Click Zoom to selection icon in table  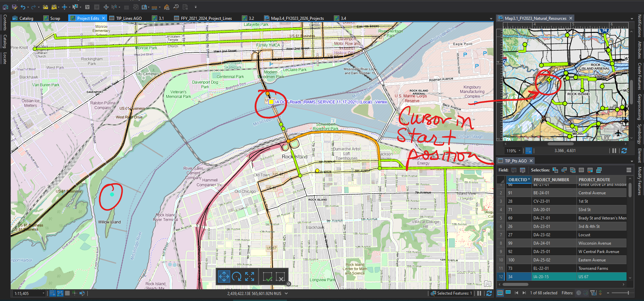coord(564,170)
